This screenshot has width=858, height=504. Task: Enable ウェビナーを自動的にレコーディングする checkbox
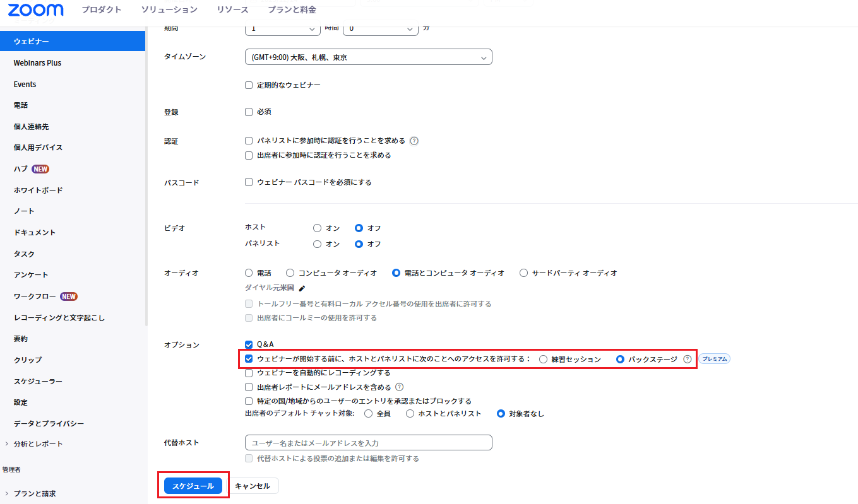click(x=249, y=373)
